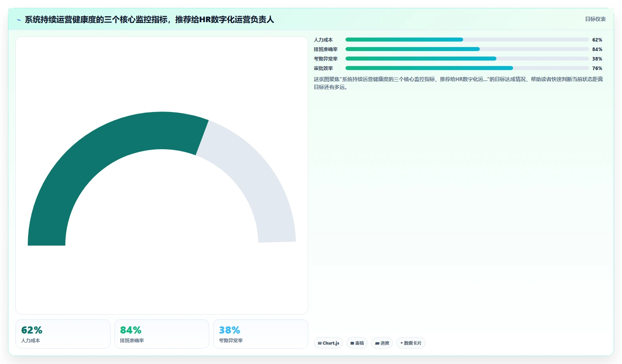Click the sparkle icon in the 数据卡片 chip
This screenshot has width=622, height=364.
click(401, 343)
